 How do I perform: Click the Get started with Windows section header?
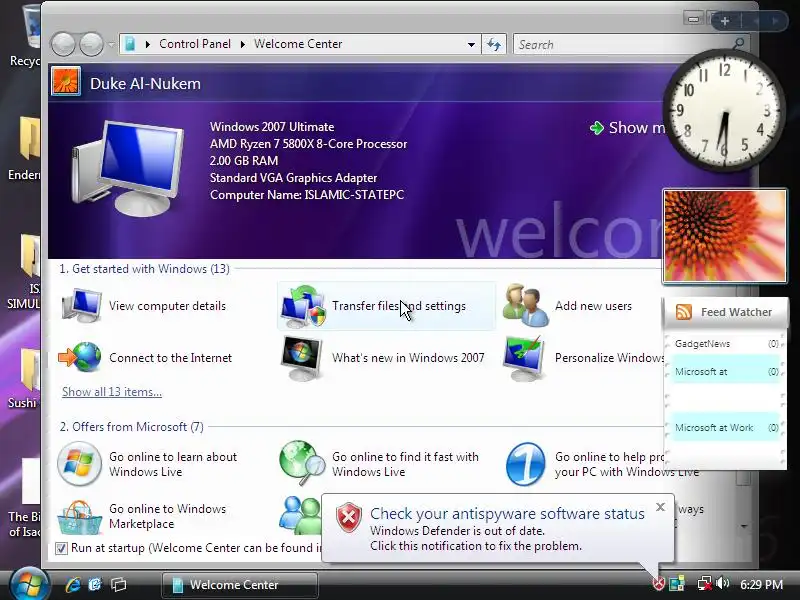click(144, 269)
